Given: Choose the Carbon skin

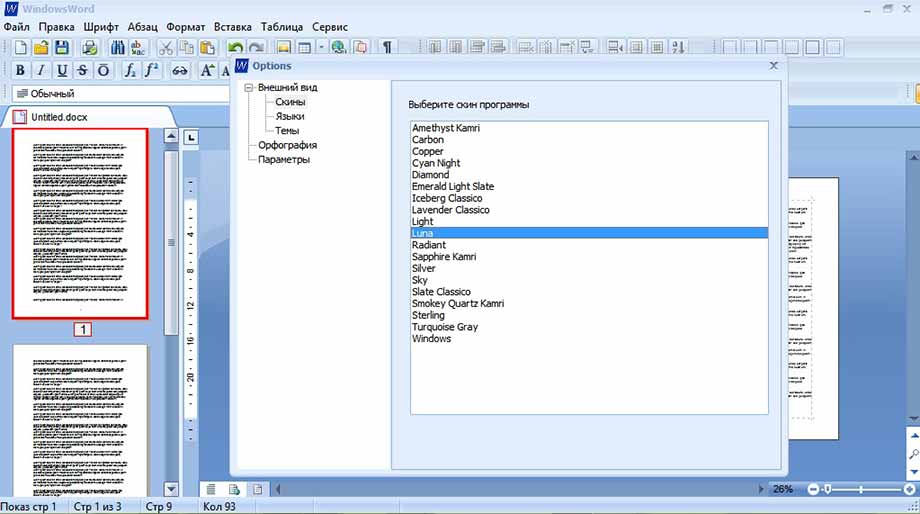Looking at the screenshot, I should [x=589, y=140].
